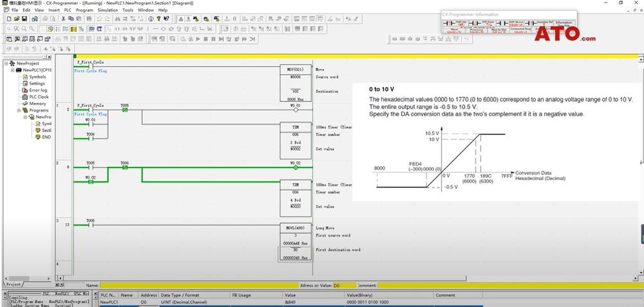Click the simulation Run play icon

(198, 39)
